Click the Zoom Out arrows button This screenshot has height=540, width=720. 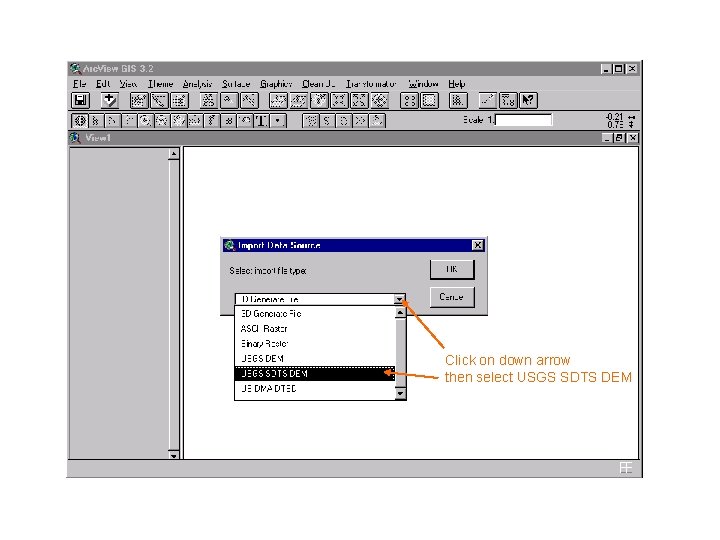pyautogui.click(x=359, y=100)
